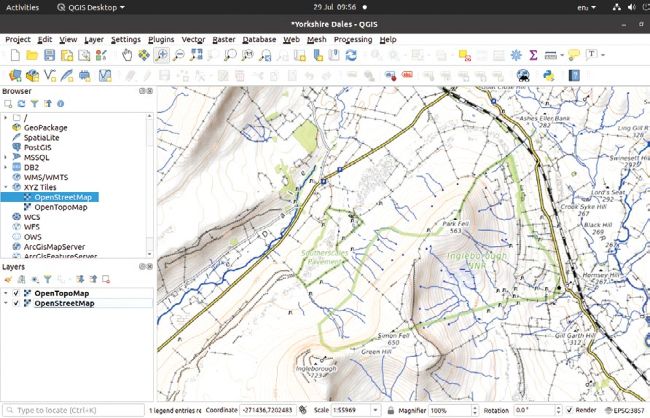Viewport: 650px width, 418px height.
Task: Click the Browser panel filter icon
Action: pos(34,103)
